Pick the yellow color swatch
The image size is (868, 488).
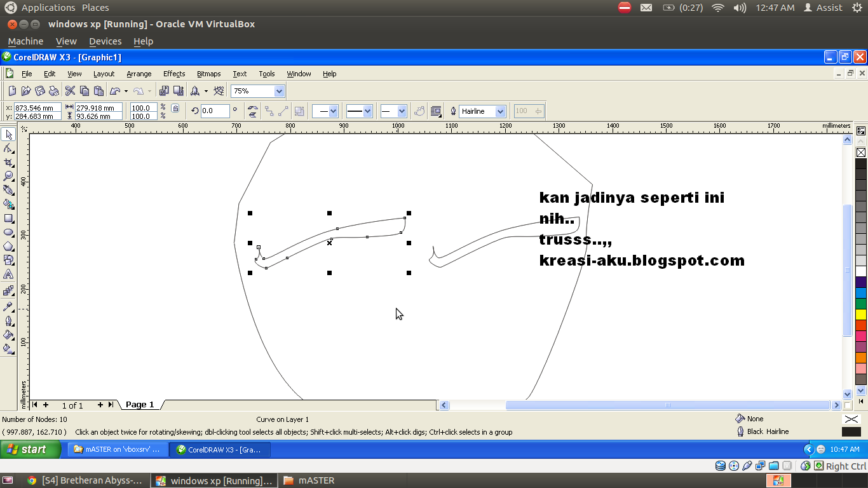click(x=861, y=314)
